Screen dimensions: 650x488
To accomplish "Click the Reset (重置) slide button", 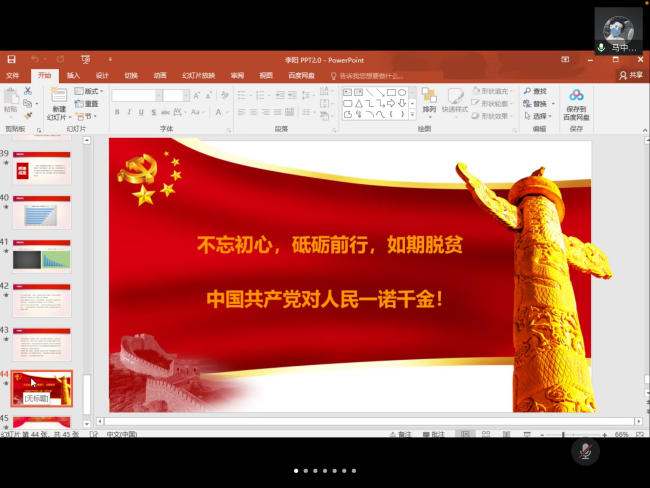I will click(90, 103).
